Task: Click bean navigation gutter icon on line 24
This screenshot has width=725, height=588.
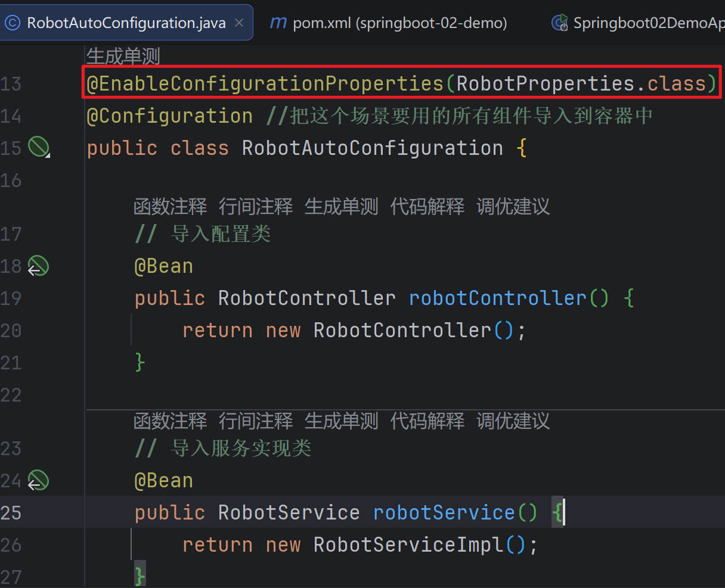Action: point(39,480)
